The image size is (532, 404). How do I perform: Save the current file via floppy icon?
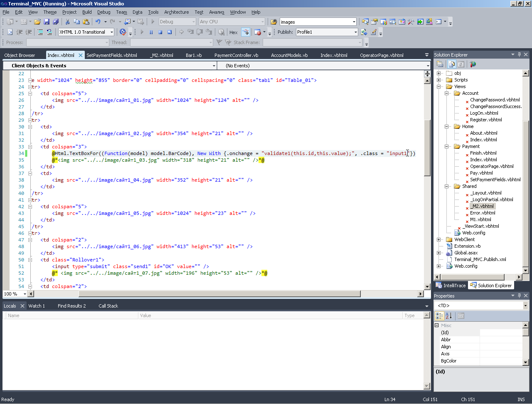click(x=47, y=22)
